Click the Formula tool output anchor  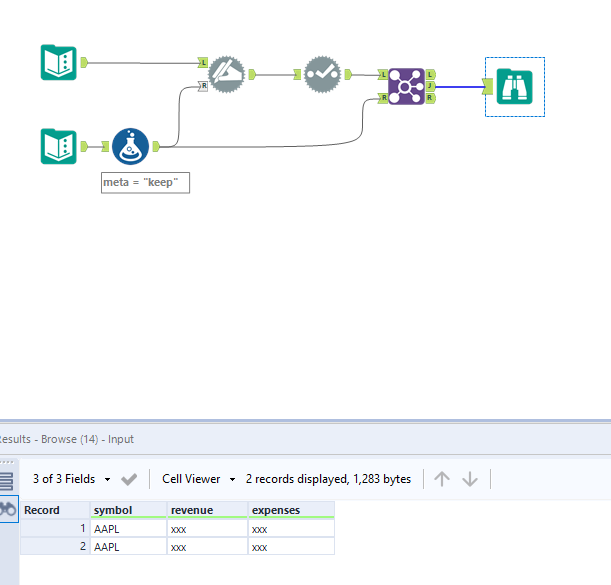coord(156,147)
